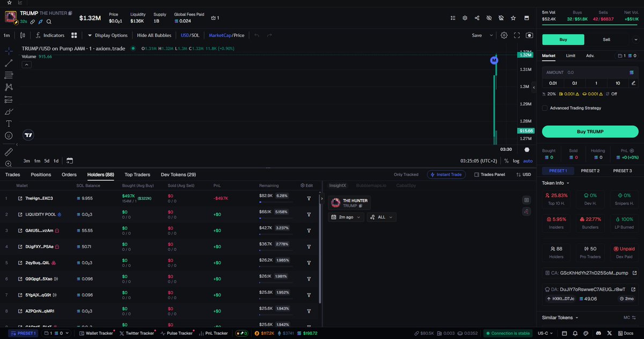Open indicator templates grid icon
The image size is (644, 339).
tap(75, 35)
